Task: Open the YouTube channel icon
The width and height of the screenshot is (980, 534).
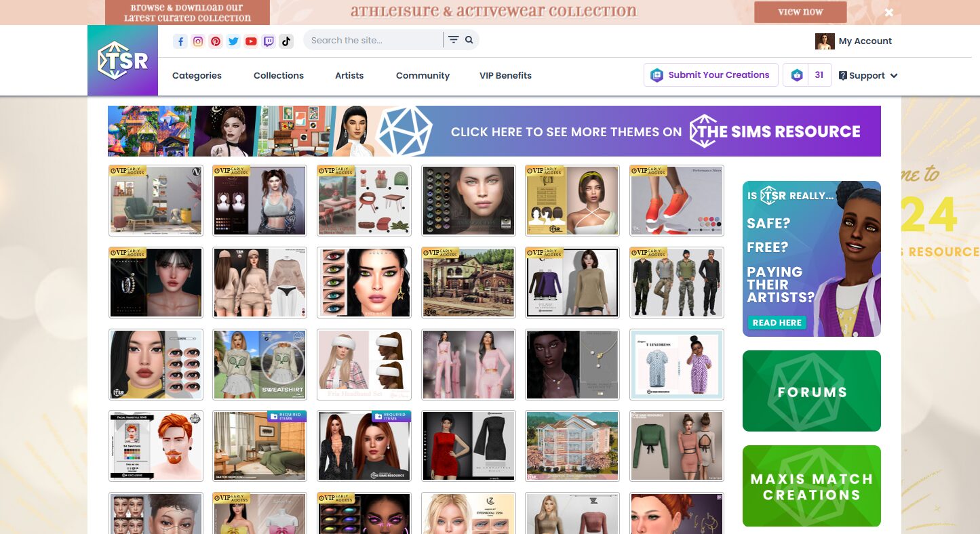Action: [251, 41]
